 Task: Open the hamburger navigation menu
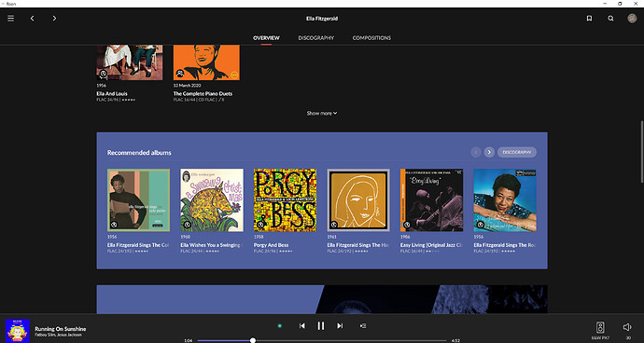click(10, 19)
